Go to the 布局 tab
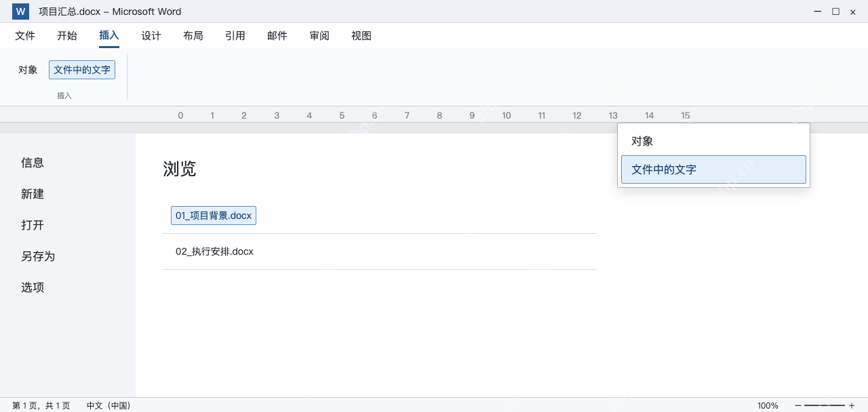The width and height of the screenshot is (868, 412). [x=193, y=36]
